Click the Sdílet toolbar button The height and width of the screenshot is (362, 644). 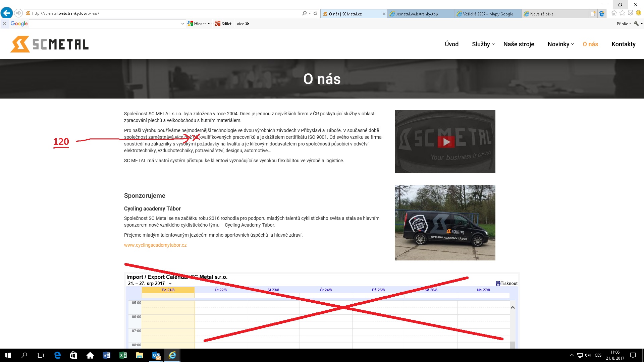223,24
